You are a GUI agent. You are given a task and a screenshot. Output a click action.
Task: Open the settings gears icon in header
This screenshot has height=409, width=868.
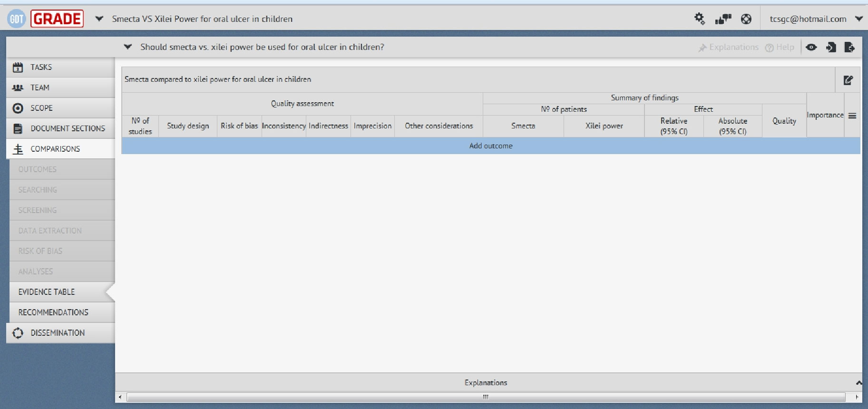pos(699,19)
